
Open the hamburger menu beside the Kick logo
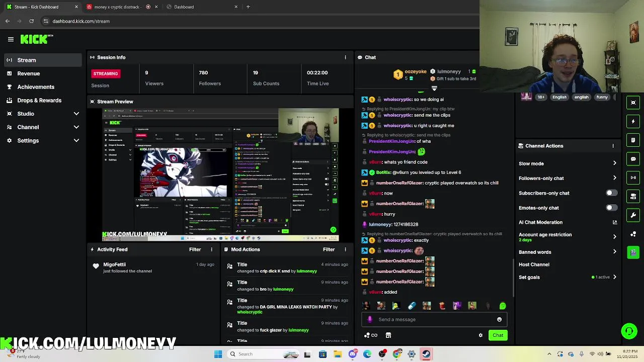point(11,39)
